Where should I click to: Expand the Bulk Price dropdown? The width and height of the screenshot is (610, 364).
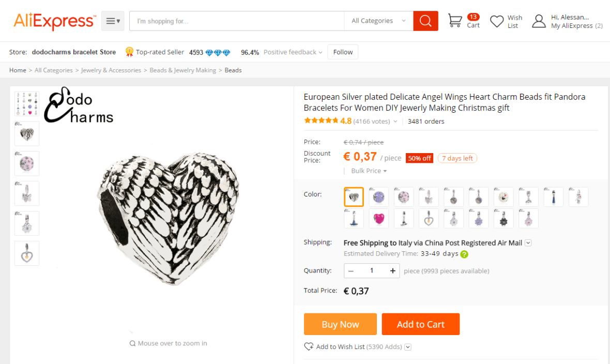[369, 171]
